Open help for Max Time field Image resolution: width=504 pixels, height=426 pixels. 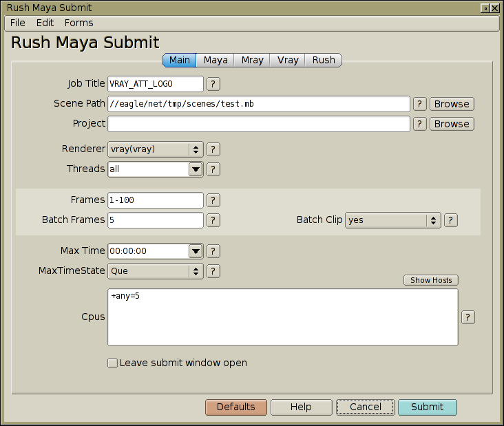[213, 251]
